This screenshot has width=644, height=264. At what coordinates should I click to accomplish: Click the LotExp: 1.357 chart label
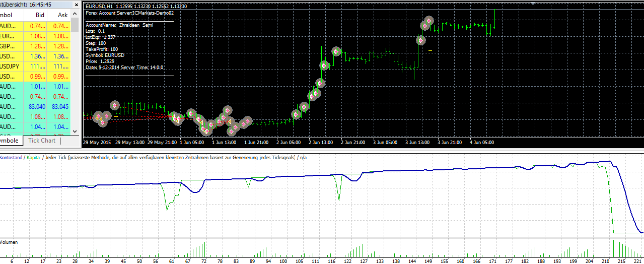[101, 37]
